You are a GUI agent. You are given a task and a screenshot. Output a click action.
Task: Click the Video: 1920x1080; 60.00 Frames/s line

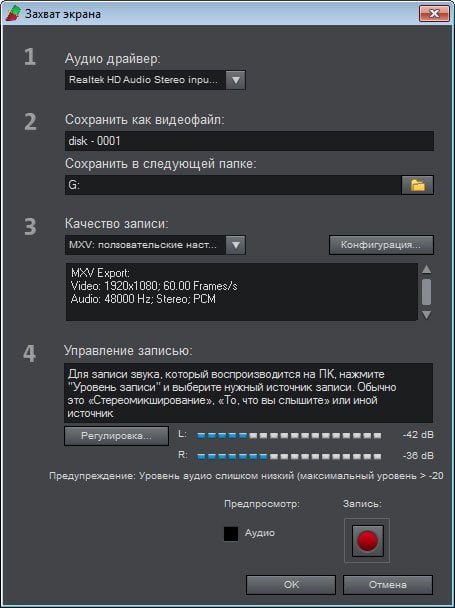point(154,286)
